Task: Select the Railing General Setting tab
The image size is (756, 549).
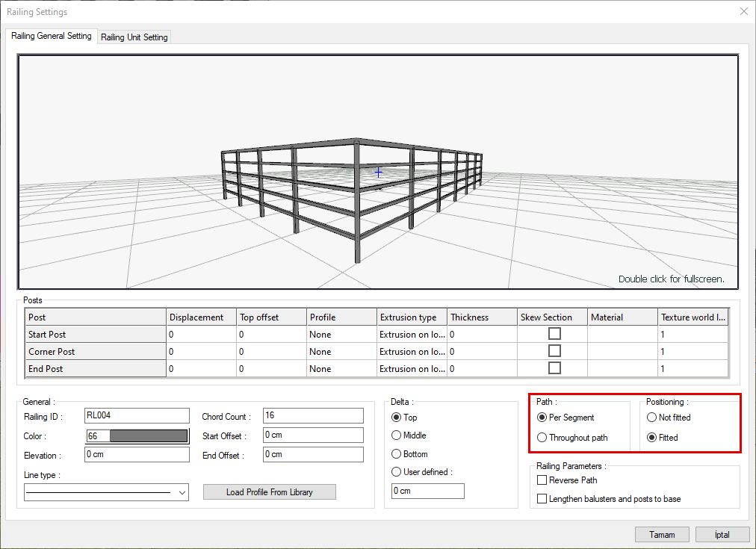Action: click(51, 36)
